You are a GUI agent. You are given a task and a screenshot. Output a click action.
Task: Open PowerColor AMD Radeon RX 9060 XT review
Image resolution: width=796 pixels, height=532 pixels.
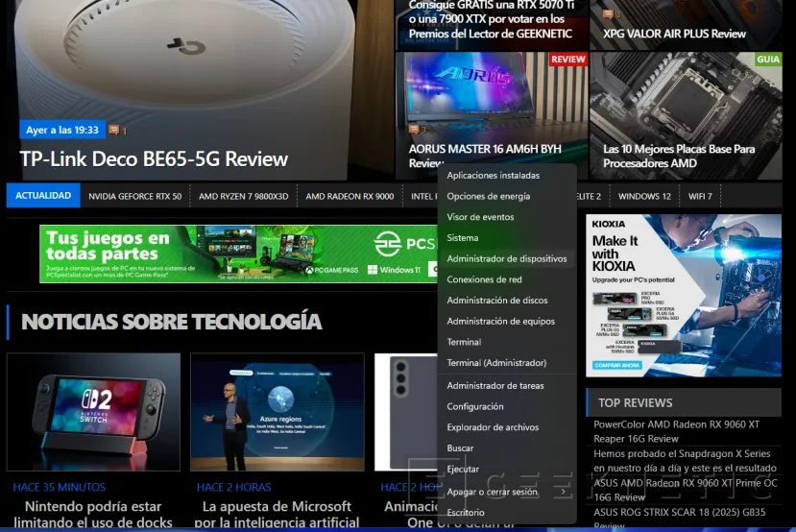click(676, 431)
